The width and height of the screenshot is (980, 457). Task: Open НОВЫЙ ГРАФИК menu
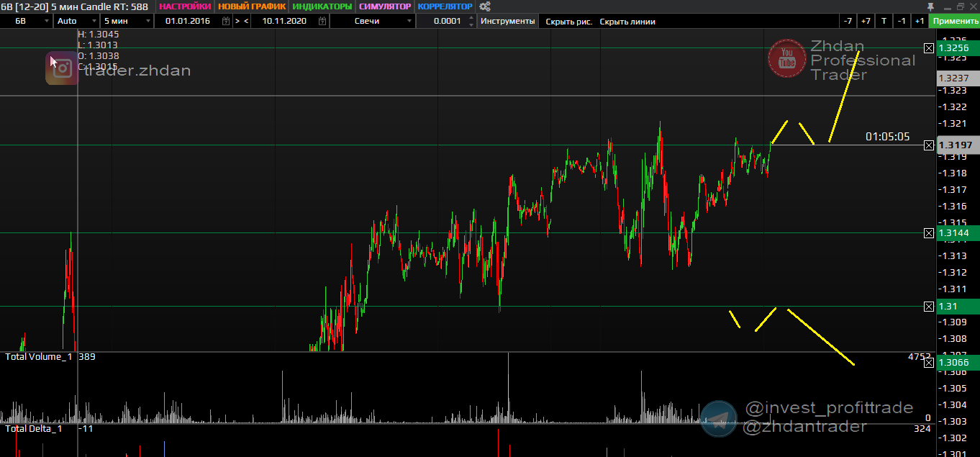pos(252,6)
